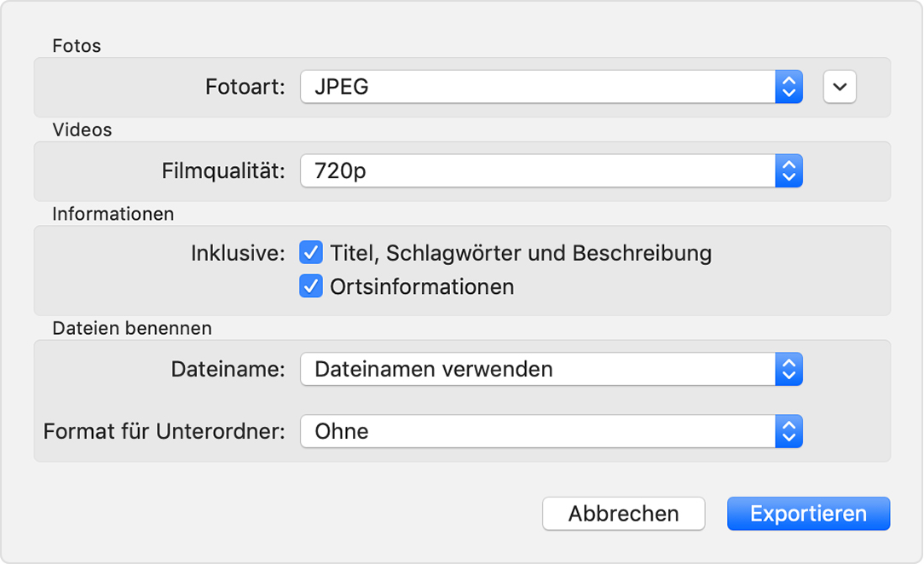Click the Ortsinformationen label text
This screenshot has width=924, height=564.
pyautogui.click(x=422, y=286)
